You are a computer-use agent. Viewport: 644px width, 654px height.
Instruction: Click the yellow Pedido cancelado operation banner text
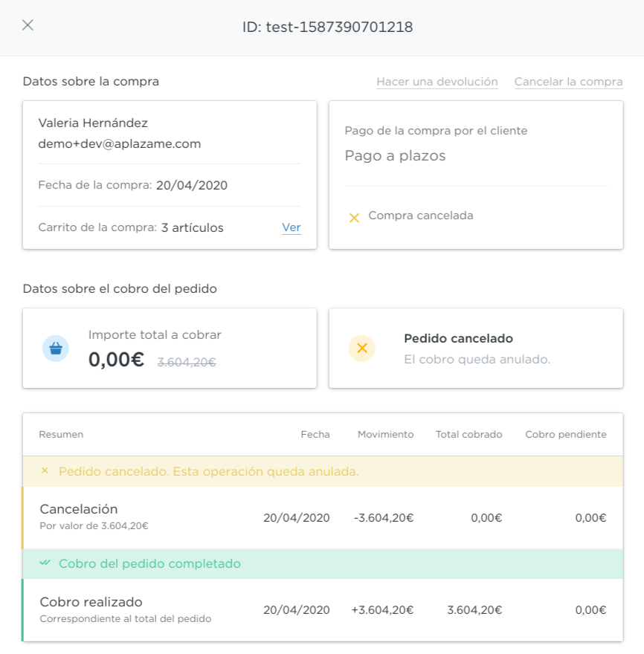(x=209, y=471)
